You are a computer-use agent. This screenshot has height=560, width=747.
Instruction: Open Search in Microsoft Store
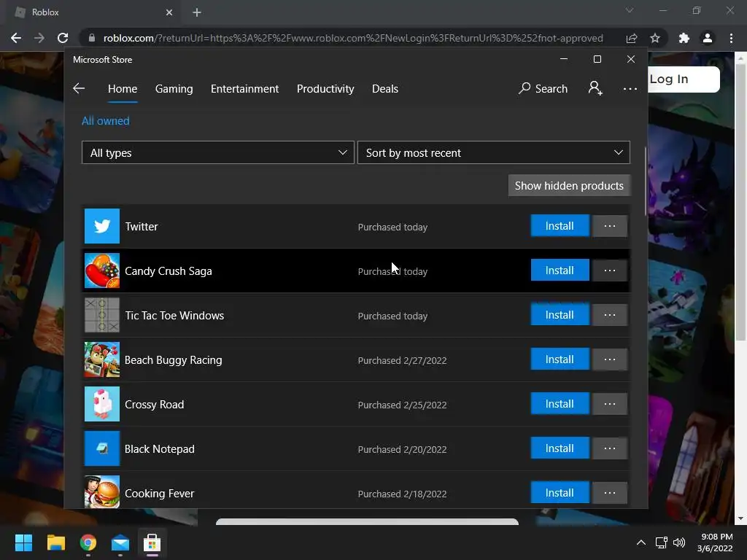tap(543, 88)
